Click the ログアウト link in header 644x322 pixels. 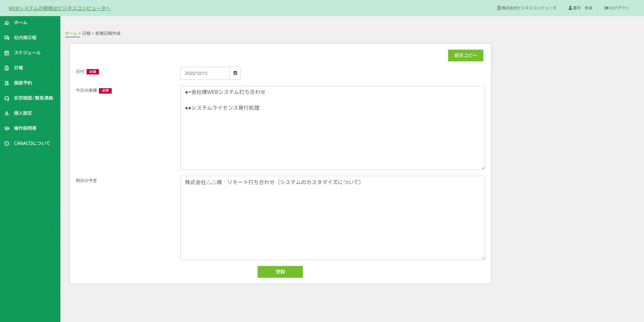pos(617,8)
